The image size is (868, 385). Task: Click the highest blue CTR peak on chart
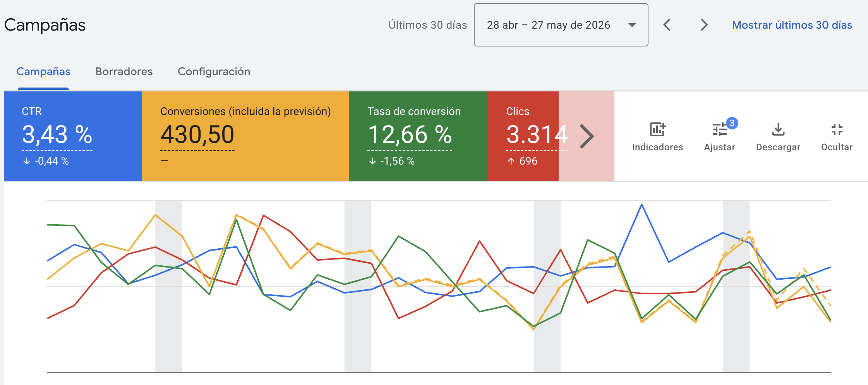[642, 205]
